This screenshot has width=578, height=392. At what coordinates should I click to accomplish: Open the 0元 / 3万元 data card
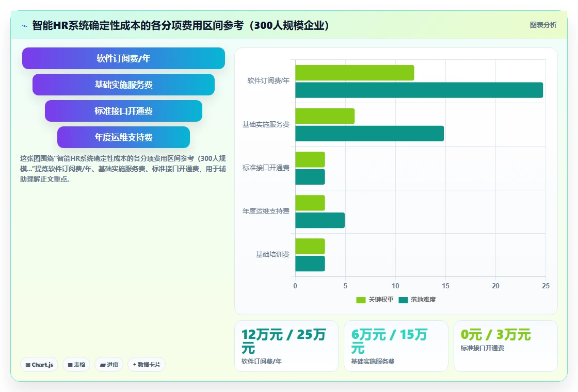coord(505,346)
